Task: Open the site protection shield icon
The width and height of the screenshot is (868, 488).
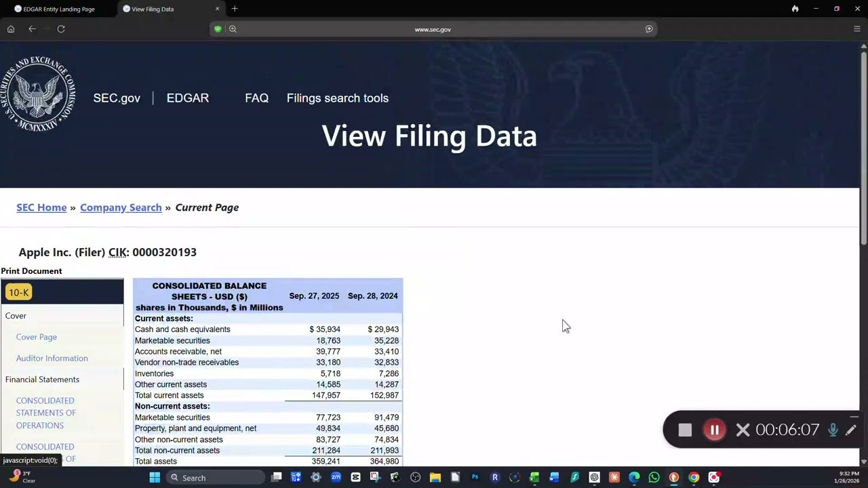Action: click(x=218, y=29)
